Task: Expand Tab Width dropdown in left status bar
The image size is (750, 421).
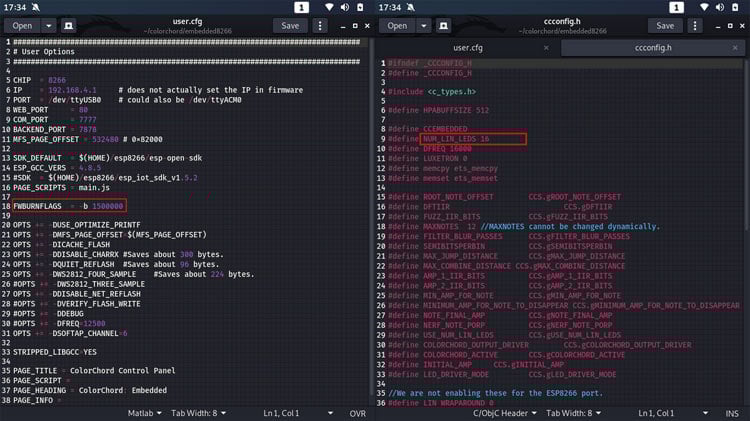Action: [x=200, y=412]
